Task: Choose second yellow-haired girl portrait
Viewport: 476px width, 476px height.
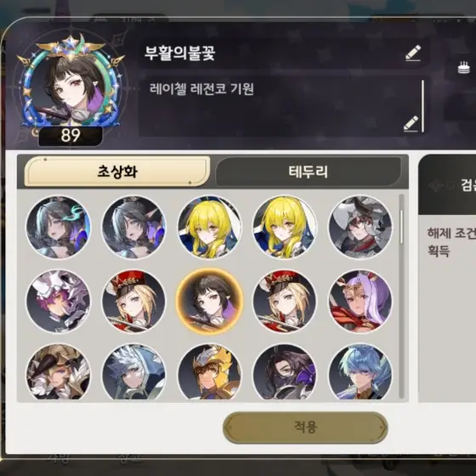Action: click(285, 227)
